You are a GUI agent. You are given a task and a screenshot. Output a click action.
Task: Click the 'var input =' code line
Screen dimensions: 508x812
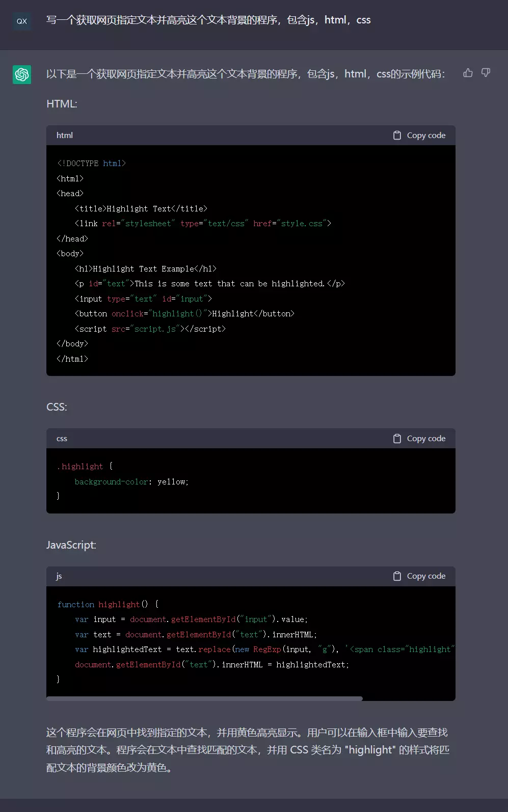tap(191, 619)
